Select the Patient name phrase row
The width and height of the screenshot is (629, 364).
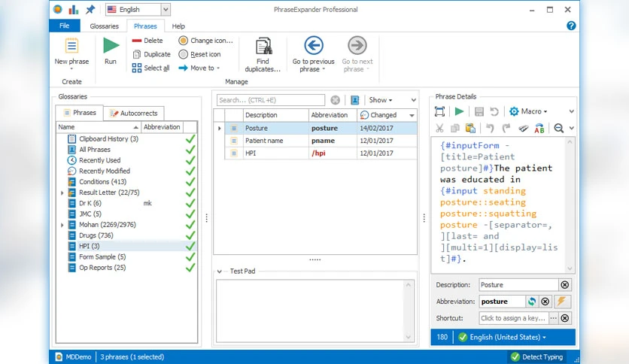(x=321, y=141)
